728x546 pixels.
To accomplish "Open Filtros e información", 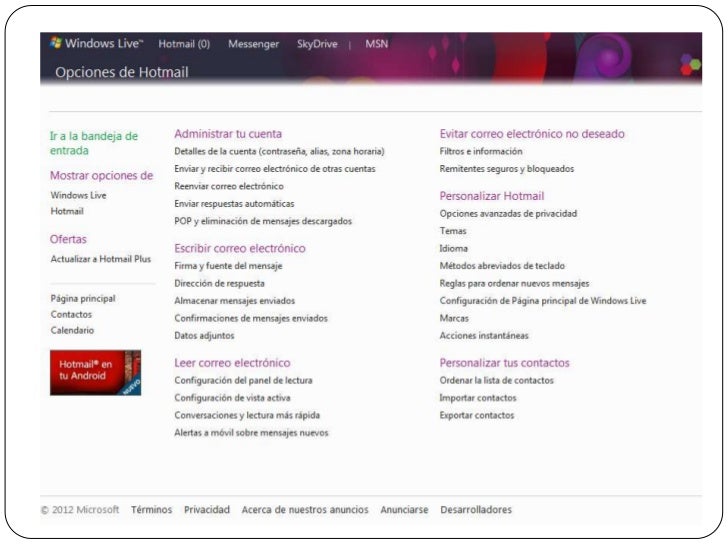I will pos(481,151).
